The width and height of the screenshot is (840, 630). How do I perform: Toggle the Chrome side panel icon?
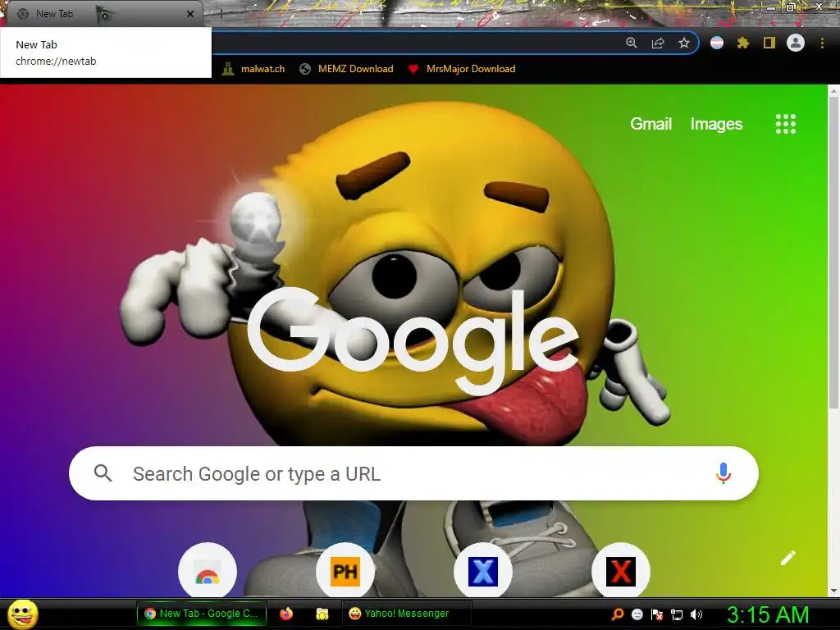coord(769,43)
